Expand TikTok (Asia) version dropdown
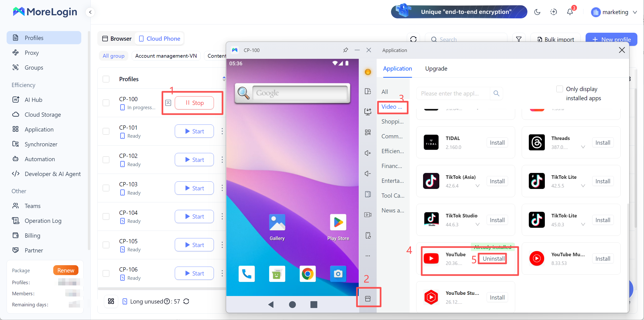The width and height of the screenshot is (644, 320). coord(477,186)
